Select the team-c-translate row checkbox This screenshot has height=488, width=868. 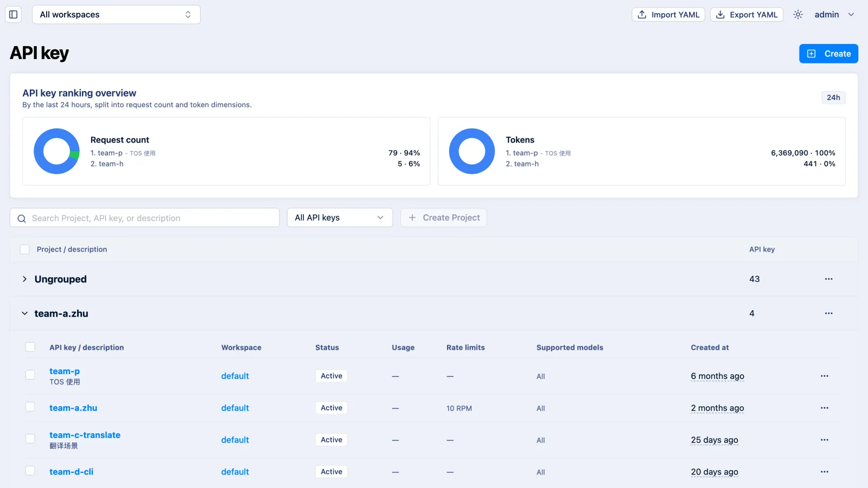point(30,439)
